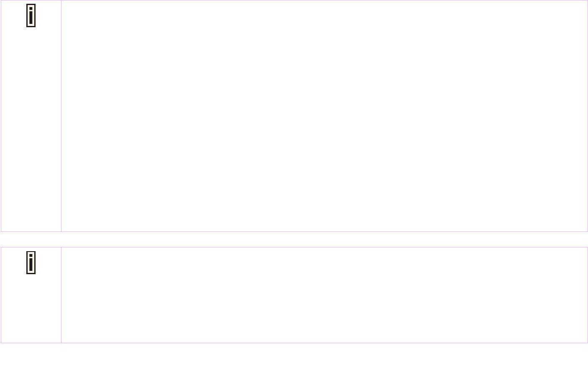
Task: Click the white gap between the two note boxes
Action: (294, 239)
